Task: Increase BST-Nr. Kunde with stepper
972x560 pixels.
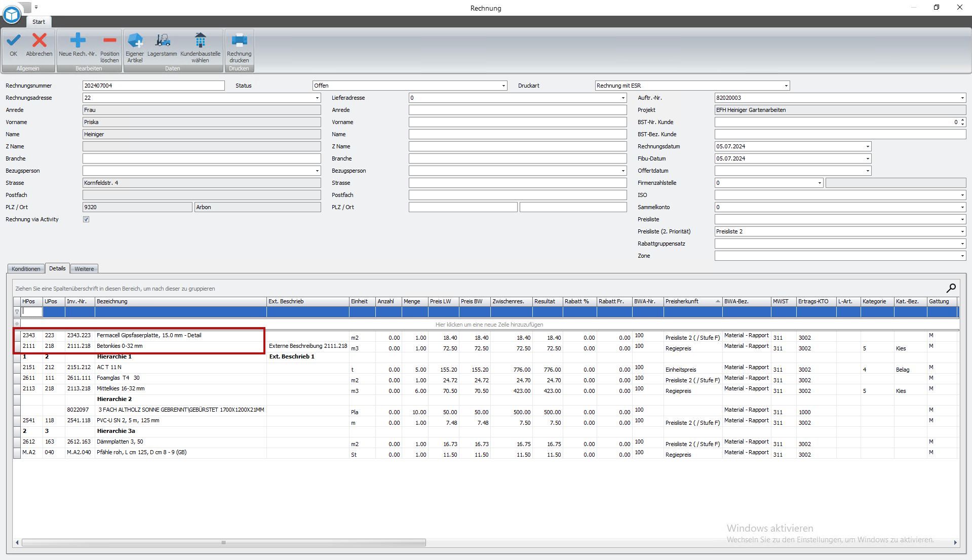Action: (962, 120)
